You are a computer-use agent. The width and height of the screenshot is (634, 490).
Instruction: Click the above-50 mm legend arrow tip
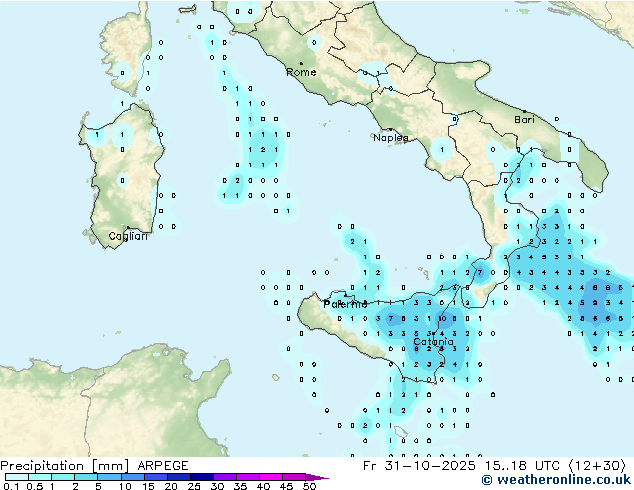pyautogui.click(x=317, y=477)
